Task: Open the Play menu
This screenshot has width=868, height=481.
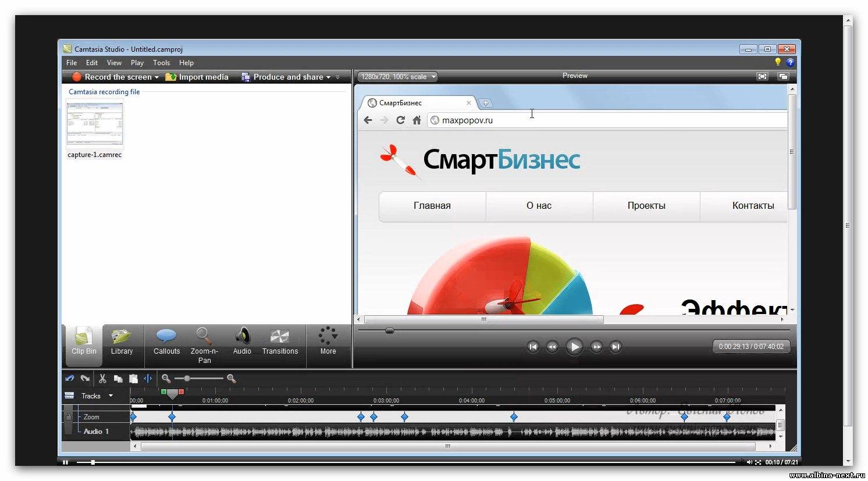Action: pyautogui.click(x=137, y=63)
